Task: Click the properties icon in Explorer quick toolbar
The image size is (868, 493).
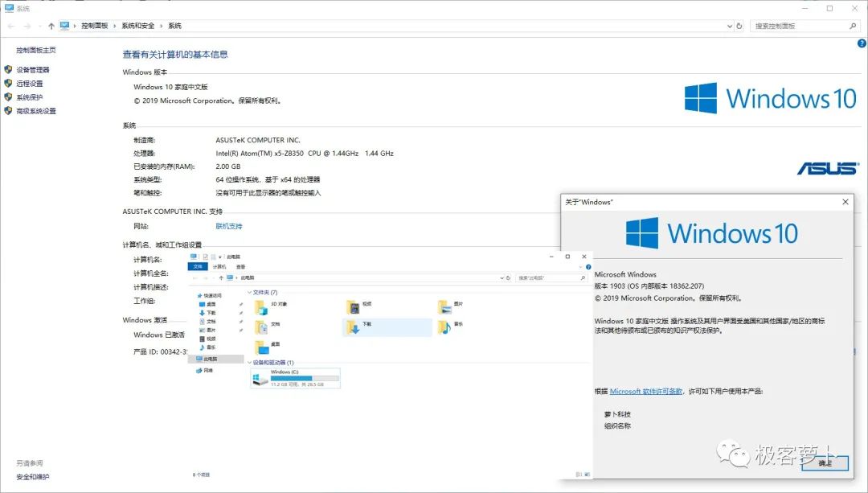Action: click(x=206, y=257)
